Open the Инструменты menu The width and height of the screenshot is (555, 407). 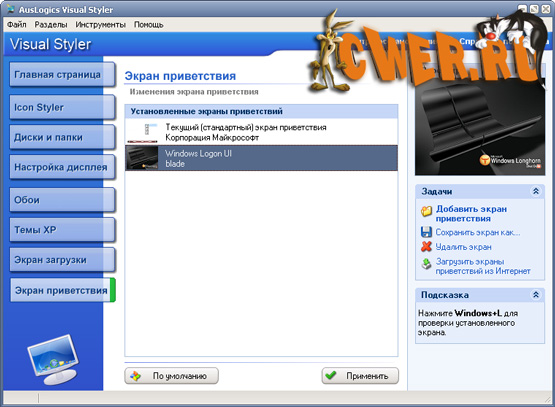[101, 24]
